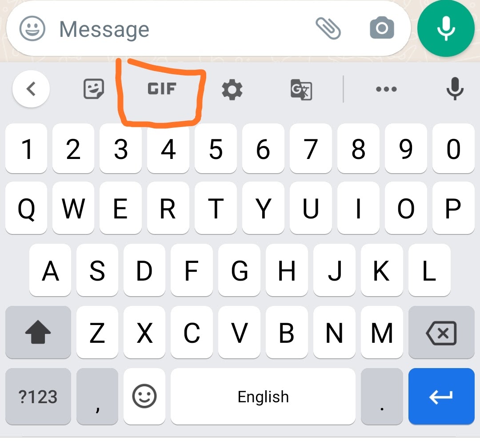The image size is (480, 448).
Task: Collapse keyboard toolbar with back chevron
Action: tap(31, 89)
